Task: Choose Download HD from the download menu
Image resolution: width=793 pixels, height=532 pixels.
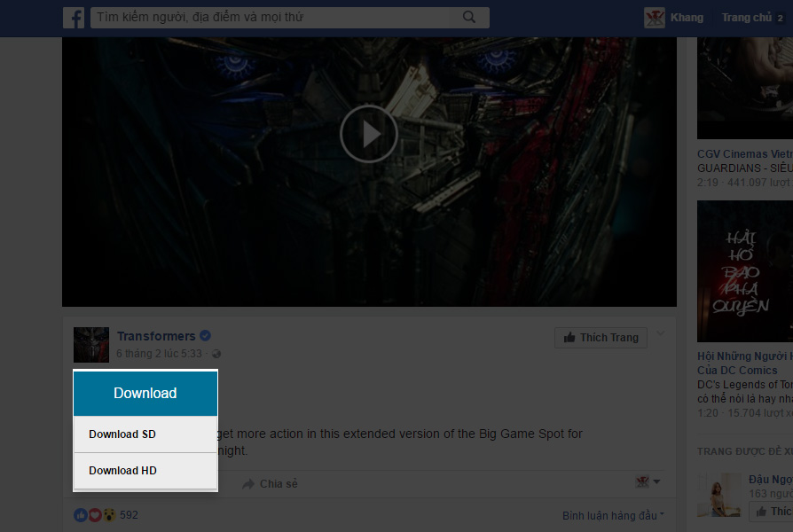Action: point(122,470)
